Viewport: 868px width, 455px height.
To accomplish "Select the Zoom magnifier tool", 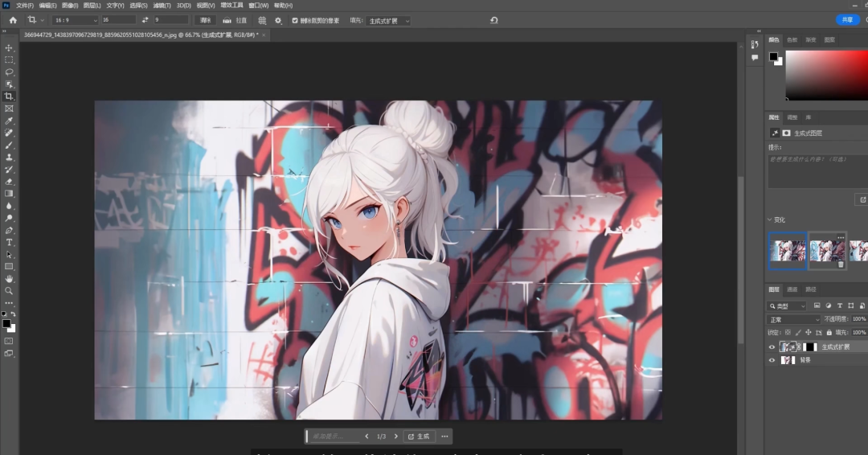I will [x=10, y=290].
